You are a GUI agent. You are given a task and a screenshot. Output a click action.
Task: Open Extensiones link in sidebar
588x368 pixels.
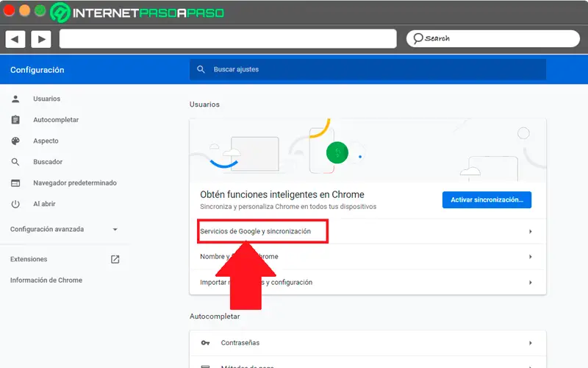[x=29, y=259]
